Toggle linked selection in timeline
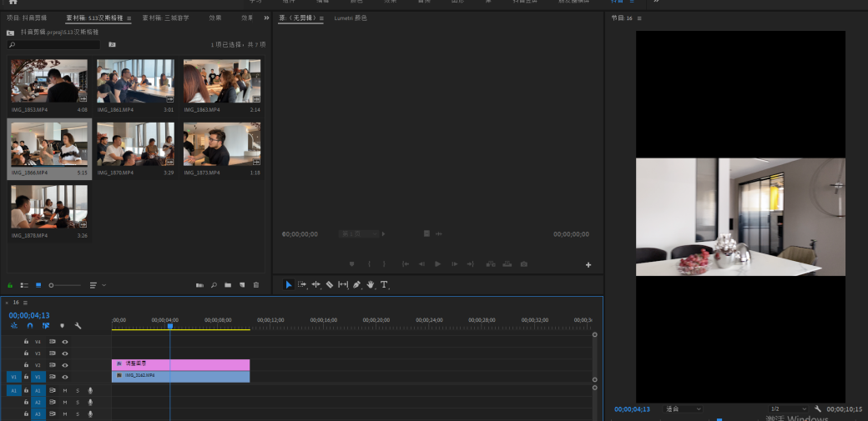 click(46, 326)
